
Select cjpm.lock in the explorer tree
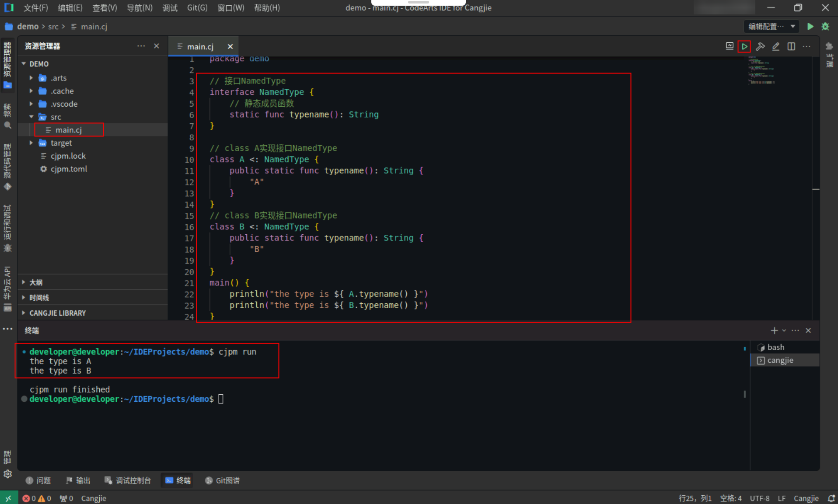pos(93,156)
